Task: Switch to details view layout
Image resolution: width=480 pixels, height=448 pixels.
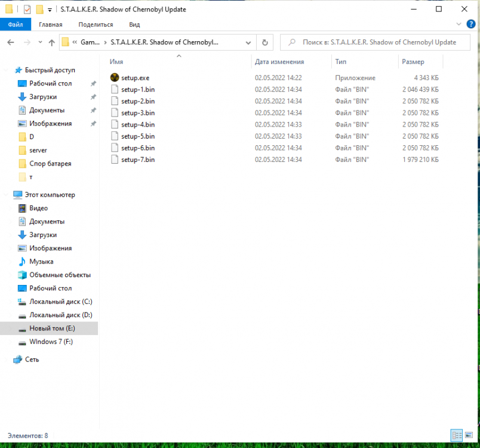Action: pyautogui.click(x=457, y=435)
